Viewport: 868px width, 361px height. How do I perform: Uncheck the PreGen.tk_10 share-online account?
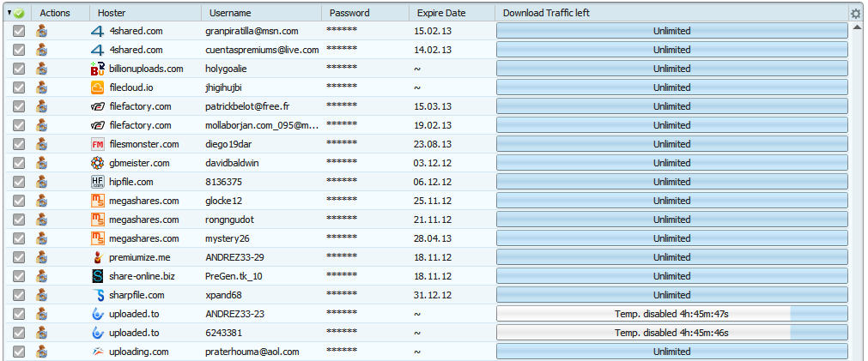point(19,276)
